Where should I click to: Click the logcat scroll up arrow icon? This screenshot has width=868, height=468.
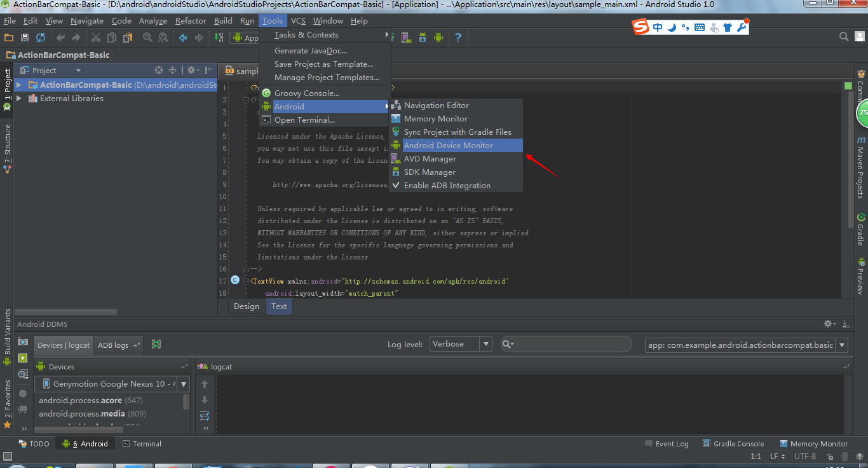[x=205, y=384]
